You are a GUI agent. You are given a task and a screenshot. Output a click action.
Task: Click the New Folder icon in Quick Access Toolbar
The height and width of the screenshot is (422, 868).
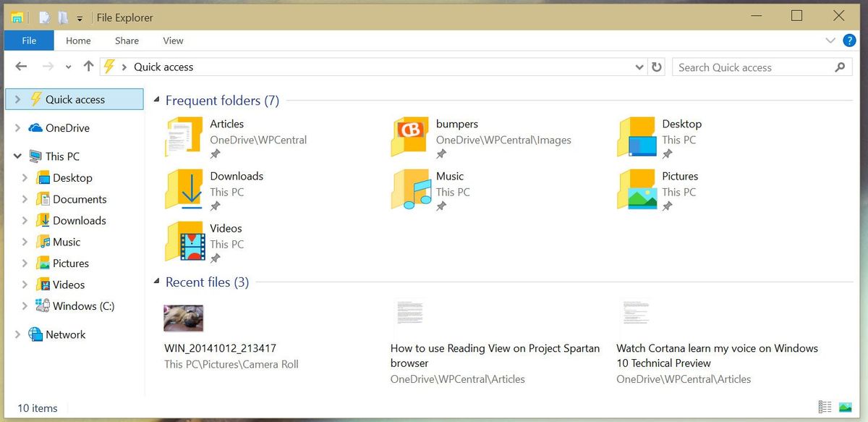[x=63, y=17]
